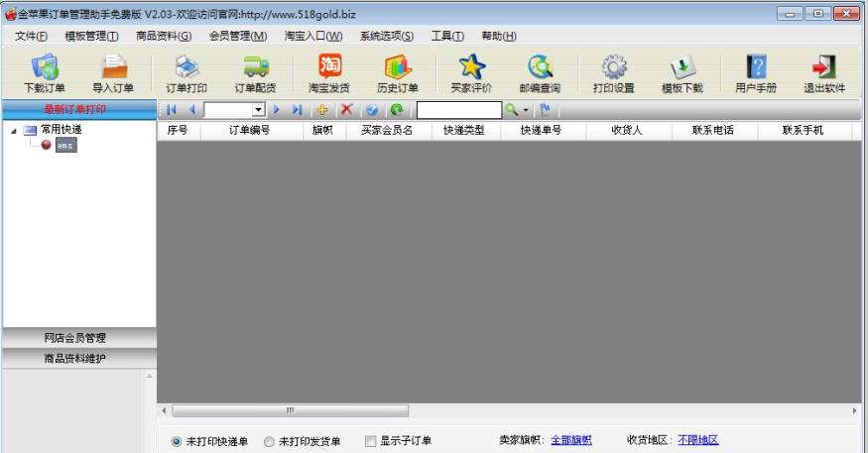
Task: Click the 收货人 column header
Action: [629, 130]
